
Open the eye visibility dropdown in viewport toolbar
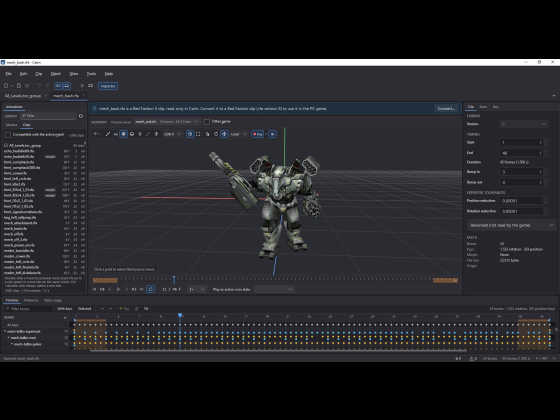pyautogui.click(x=96, y=134)
